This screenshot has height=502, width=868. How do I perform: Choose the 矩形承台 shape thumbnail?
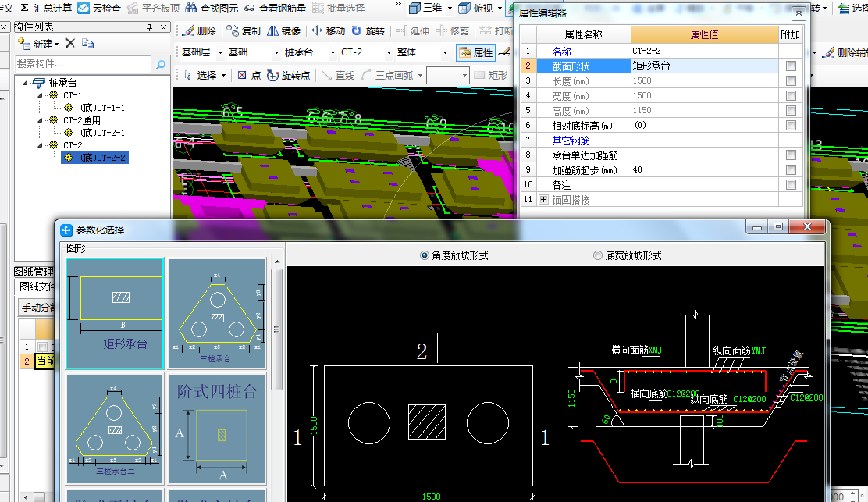[x=116, y=313]
